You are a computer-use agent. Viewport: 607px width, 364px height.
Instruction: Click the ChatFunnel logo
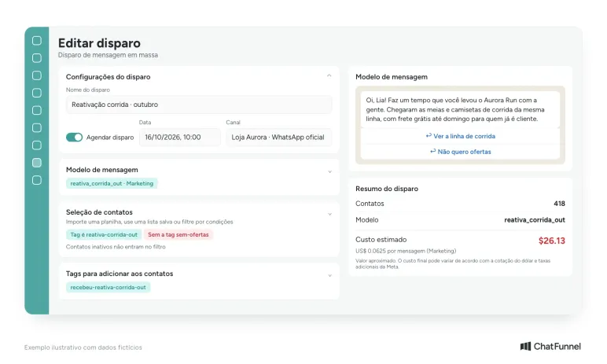[550, 346]
